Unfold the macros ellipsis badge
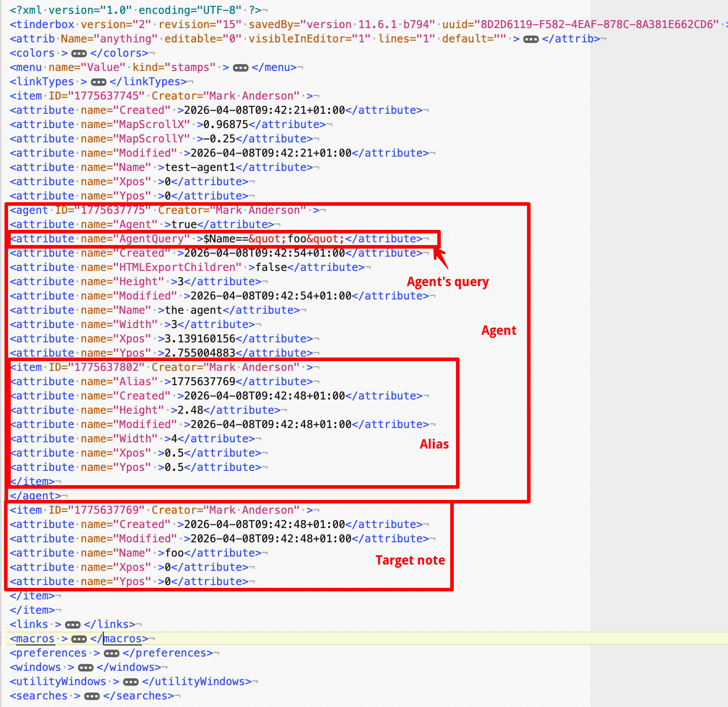This screenshot has width=728, height=707. (79, 639)
